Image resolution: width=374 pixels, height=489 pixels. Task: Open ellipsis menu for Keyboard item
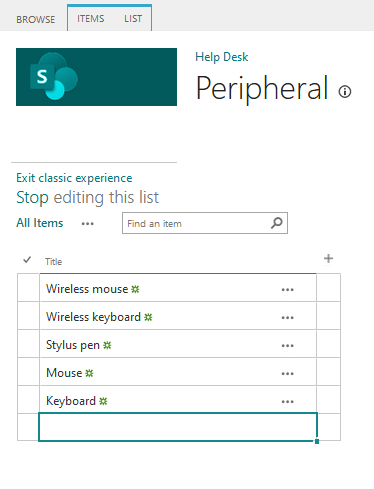(287, 402)
